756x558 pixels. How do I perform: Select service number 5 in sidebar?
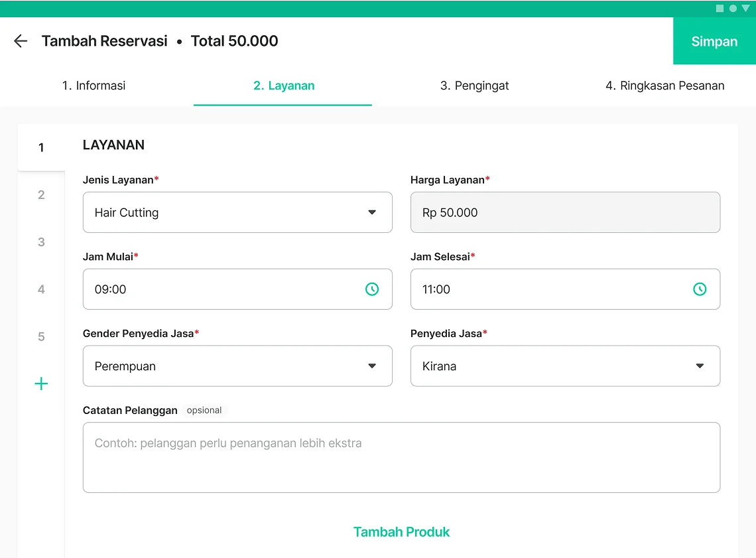click(42, 336)
